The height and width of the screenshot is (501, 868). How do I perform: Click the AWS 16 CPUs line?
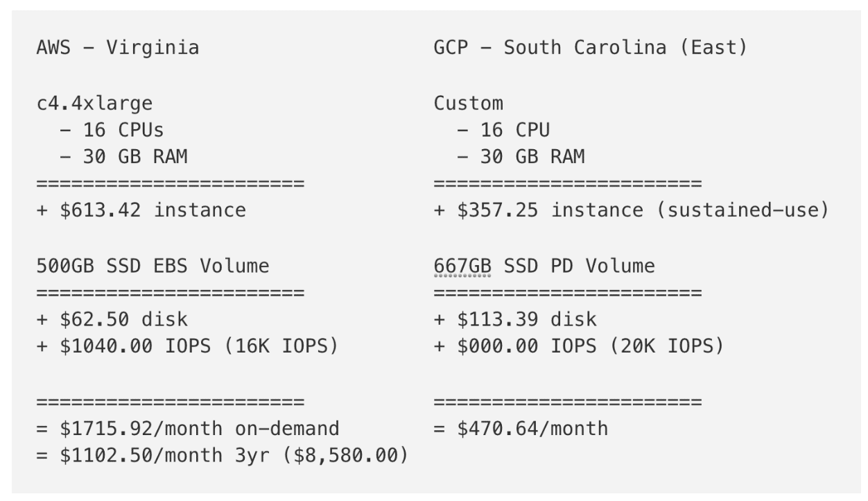click(x=112, y=130)
